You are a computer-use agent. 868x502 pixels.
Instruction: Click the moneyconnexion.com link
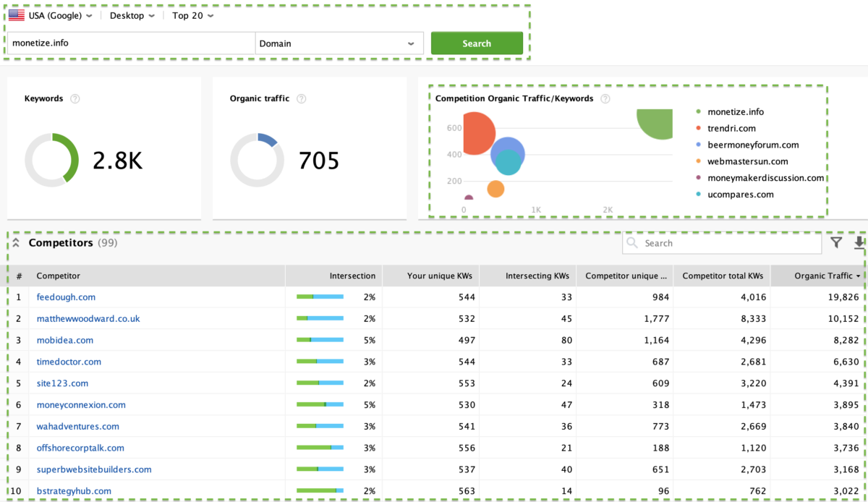81,405
